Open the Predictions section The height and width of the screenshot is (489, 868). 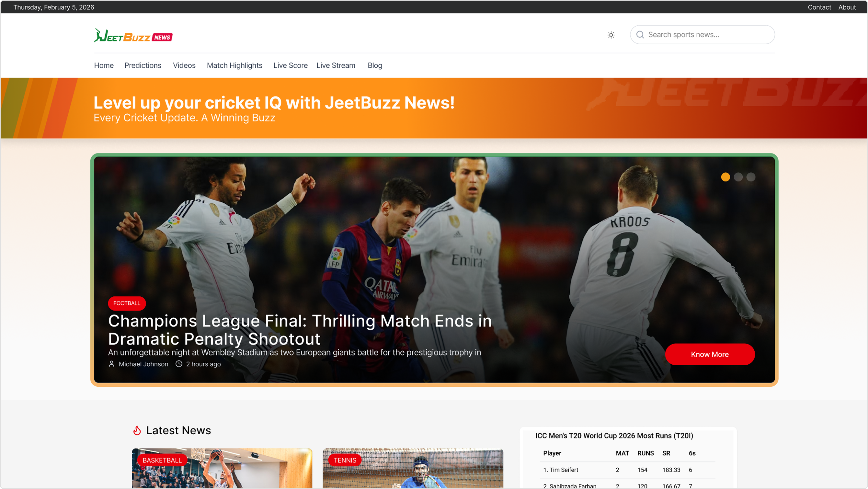coord(143,65)
